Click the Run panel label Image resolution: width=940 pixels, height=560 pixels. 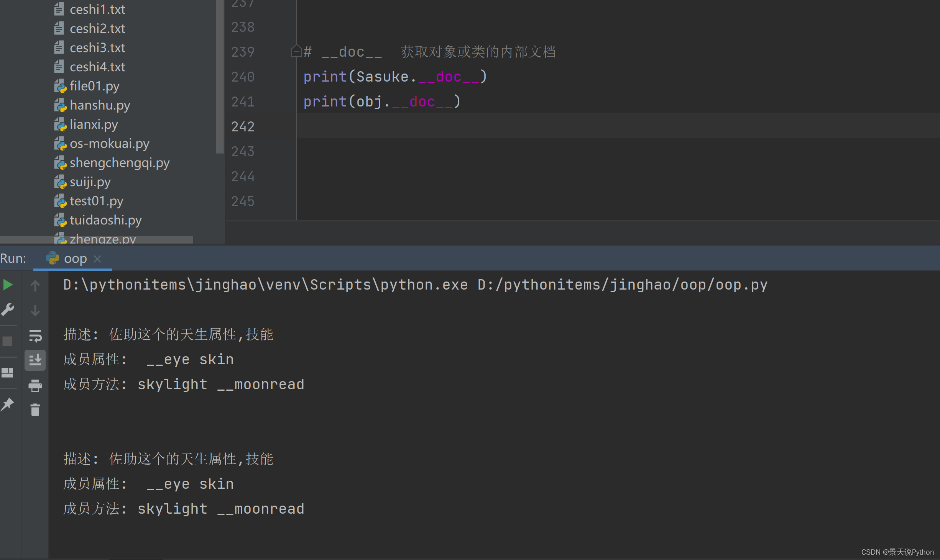(13, 259)
